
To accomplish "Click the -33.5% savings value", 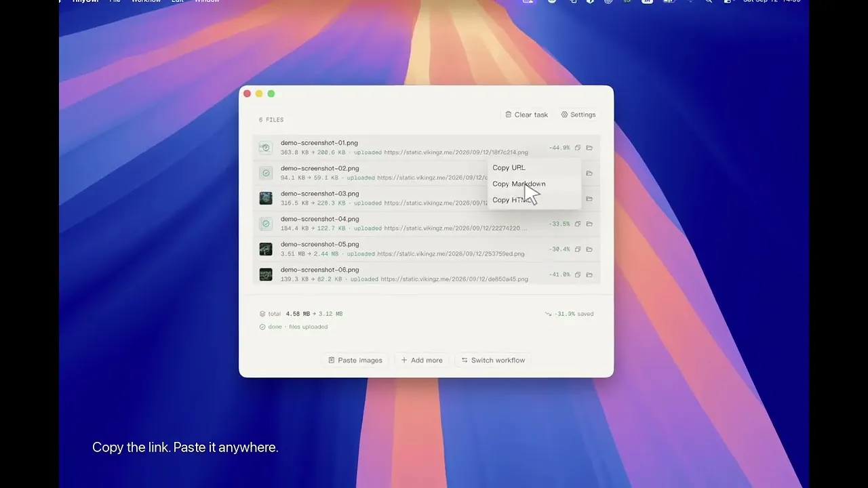I will pyautogui.click(x=559, y=224).
